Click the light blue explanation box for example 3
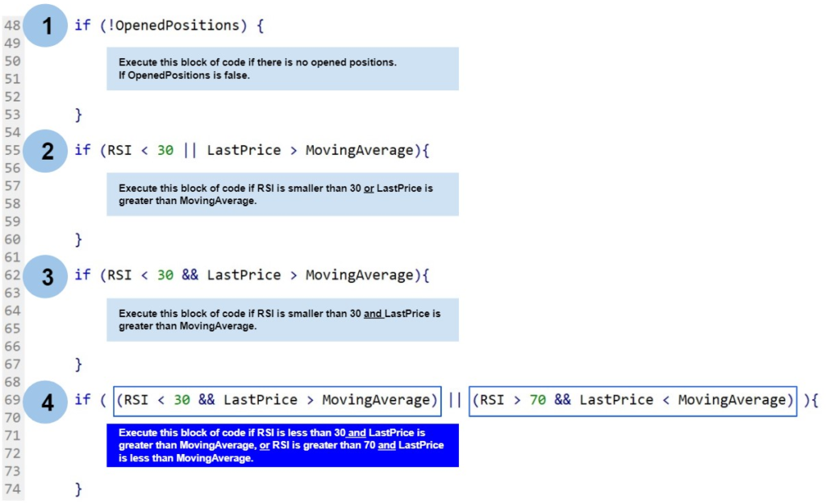Screen dimensions: 826x504 pos(282,319)
